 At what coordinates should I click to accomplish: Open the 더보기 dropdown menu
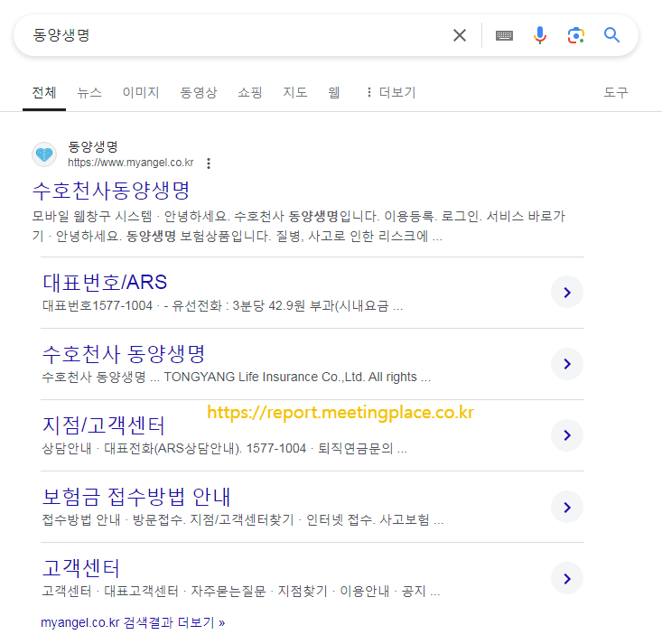pyautogui.click(x=391, y=92)
